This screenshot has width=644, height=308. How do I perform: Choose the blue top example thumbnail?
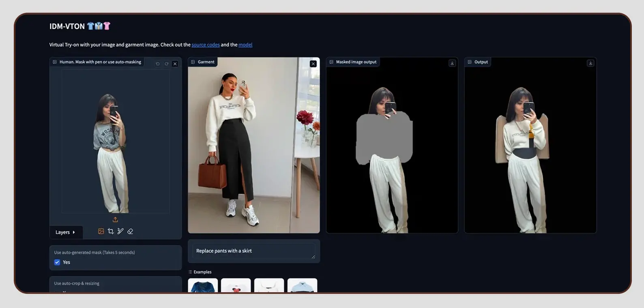[203, 285]
